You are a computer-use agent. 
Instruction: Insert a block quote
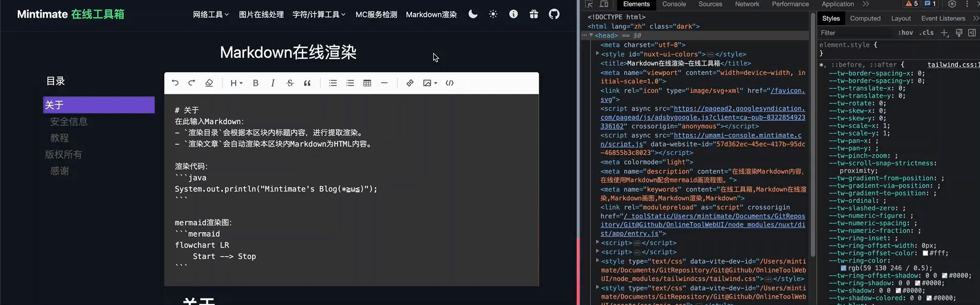pyautogui.click(x=307, y=83)
